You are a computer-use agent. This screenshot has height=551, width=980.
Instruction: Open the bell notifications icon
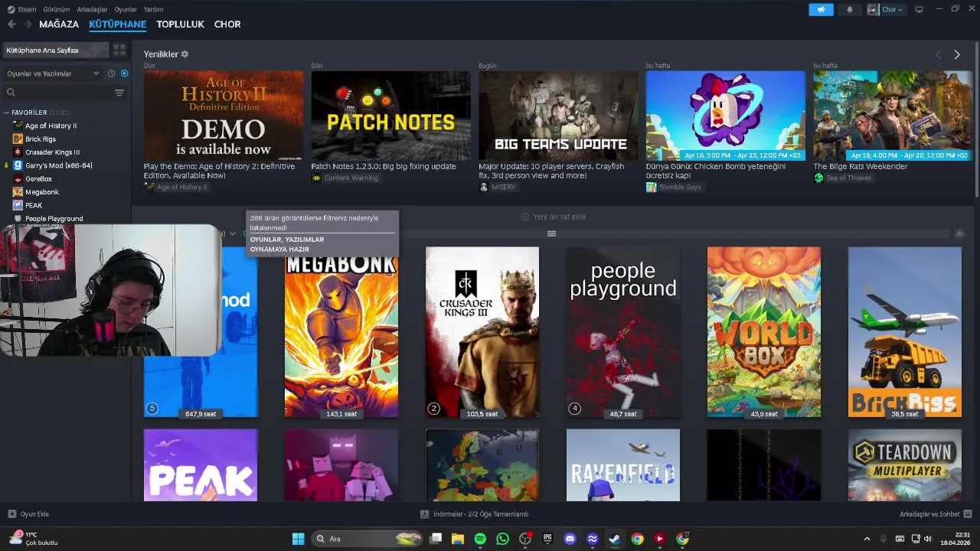(x=850, y=10)
